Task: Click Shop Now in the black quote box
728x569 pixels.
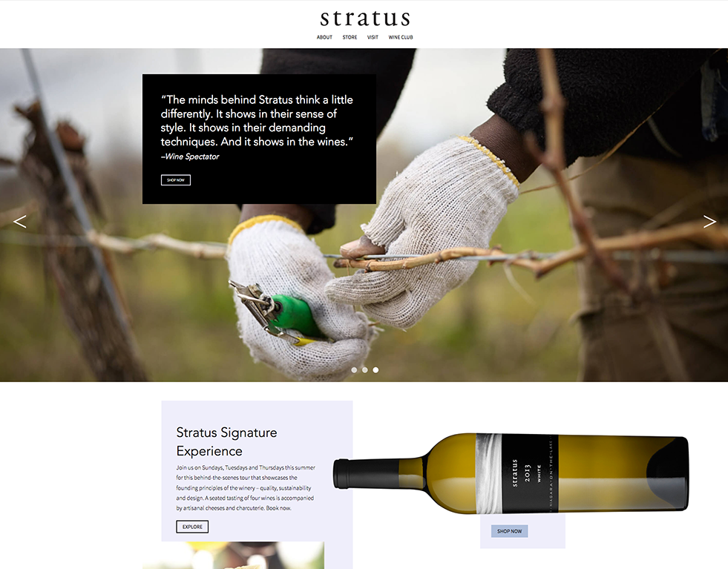Action: tap(175, 180)
